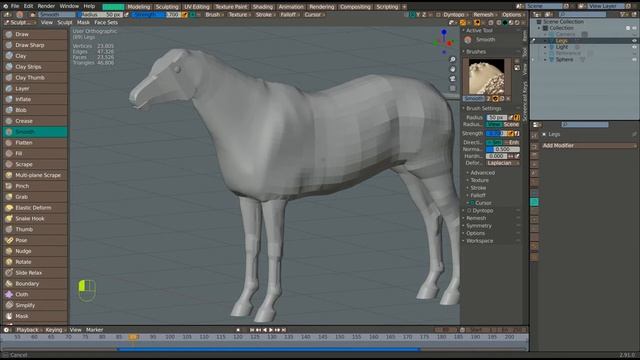The image size is (640, 360).
Task: Expand the Stroke brush subpanel
Action: 478,188
